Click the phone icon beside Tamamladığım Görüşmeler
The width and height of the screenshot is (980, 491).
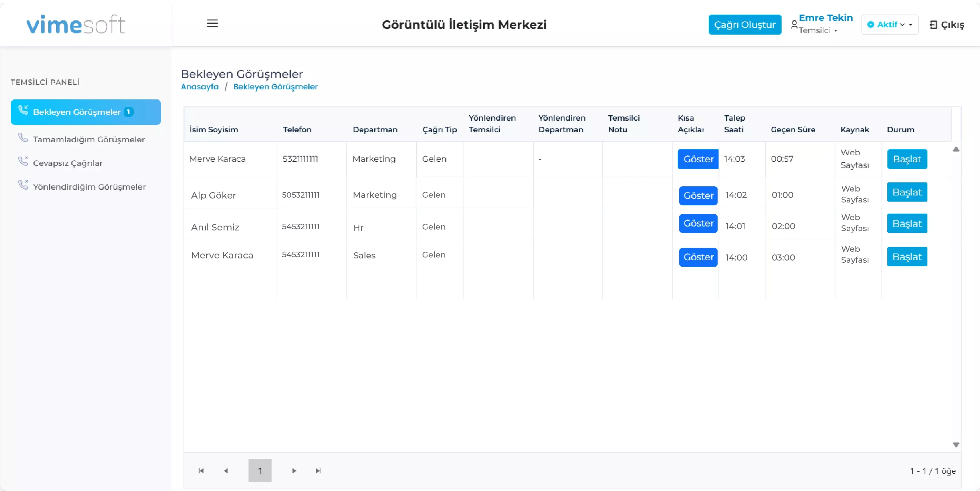23,137
